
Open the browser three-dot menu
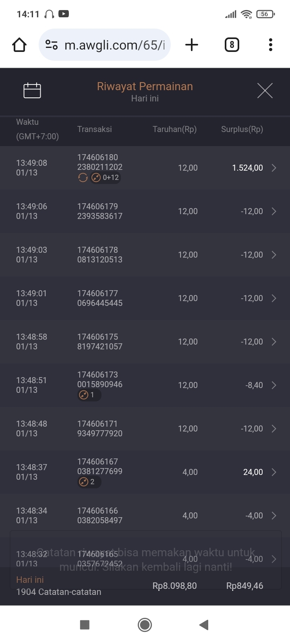271,45
